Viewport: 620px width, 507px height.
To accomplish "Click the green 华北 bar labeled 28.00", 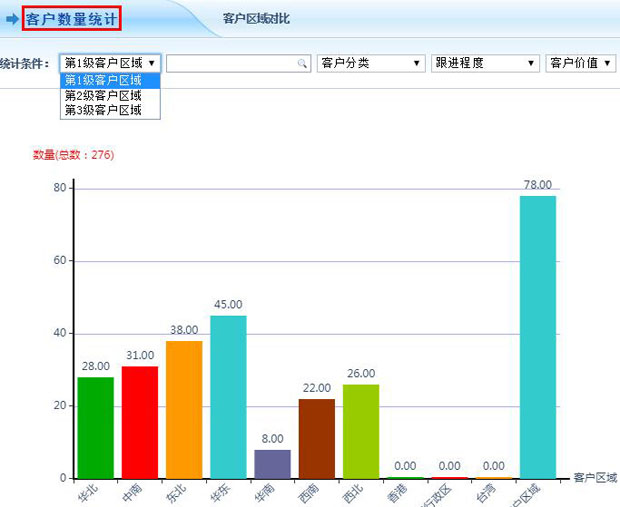I will pos(96,428).
